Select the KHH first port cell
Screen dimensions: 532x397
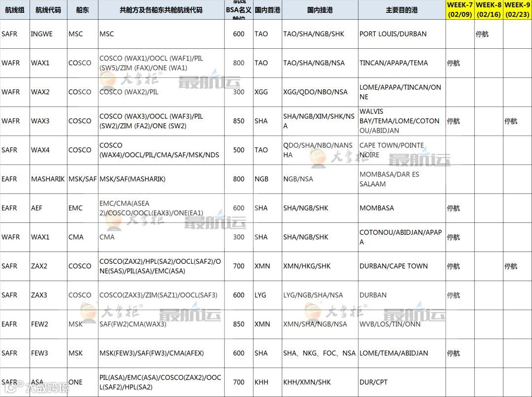(267, 382)
